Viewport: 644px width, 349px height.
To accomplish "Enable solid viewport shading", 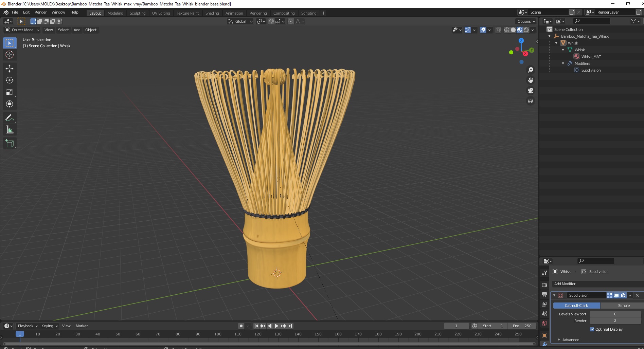I will coord(513,30).
